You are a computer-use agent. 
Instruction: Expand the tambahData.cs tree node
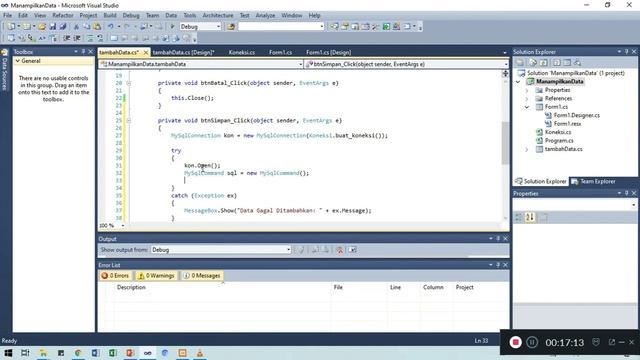click(x=527, y=149)
